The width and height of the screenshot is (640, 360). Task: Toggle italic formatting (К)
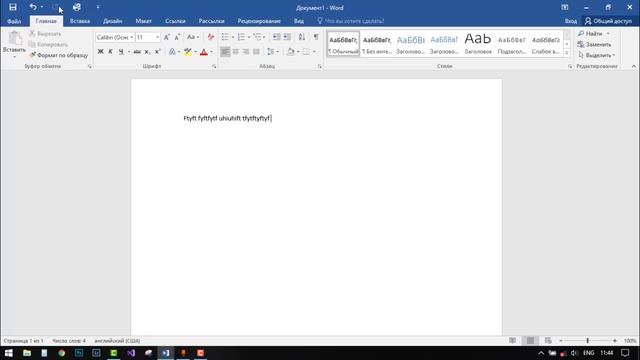click(x=110, y=51)
